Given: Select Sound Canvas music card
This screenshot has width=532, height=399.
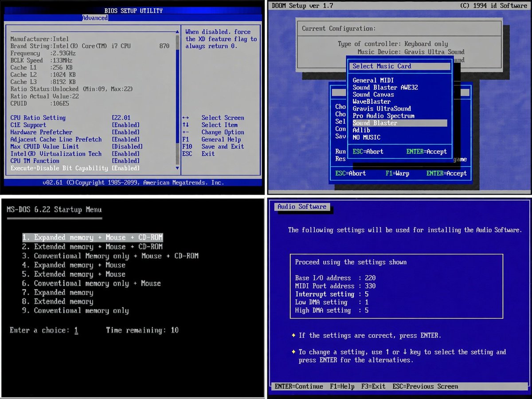Looking at the screenshot, I should (373, 94).
